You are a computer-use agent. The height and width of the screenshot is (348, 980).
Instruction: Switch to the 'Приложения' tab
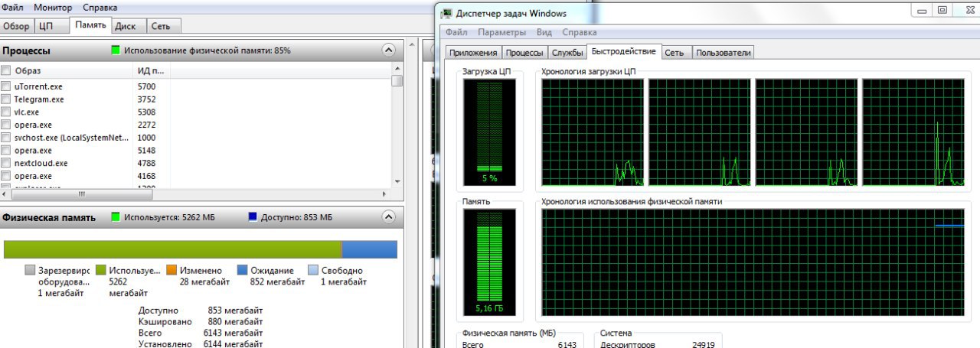(474, 53)
